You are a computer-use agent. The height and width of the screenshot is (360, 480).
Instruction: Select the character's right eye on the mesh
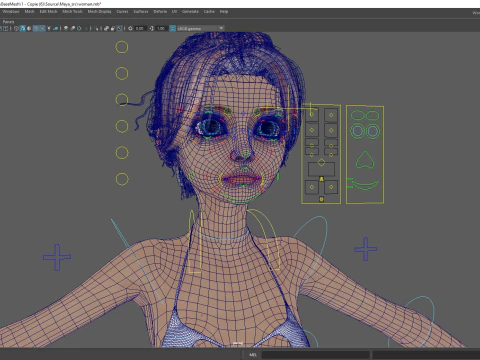[x=211, y=127]
